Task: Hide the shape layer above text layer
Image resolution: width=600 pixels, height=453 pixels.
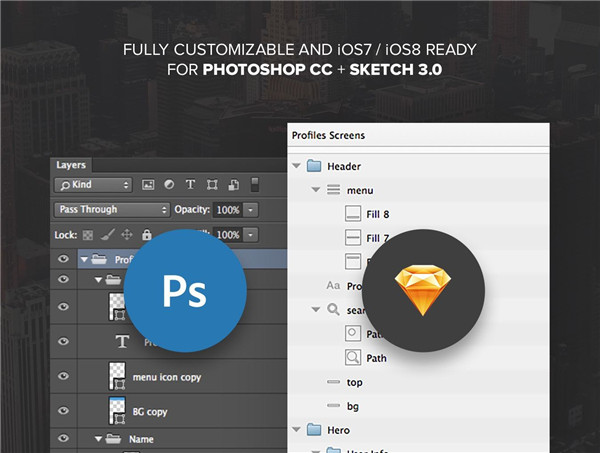Action: pos(64,307)
